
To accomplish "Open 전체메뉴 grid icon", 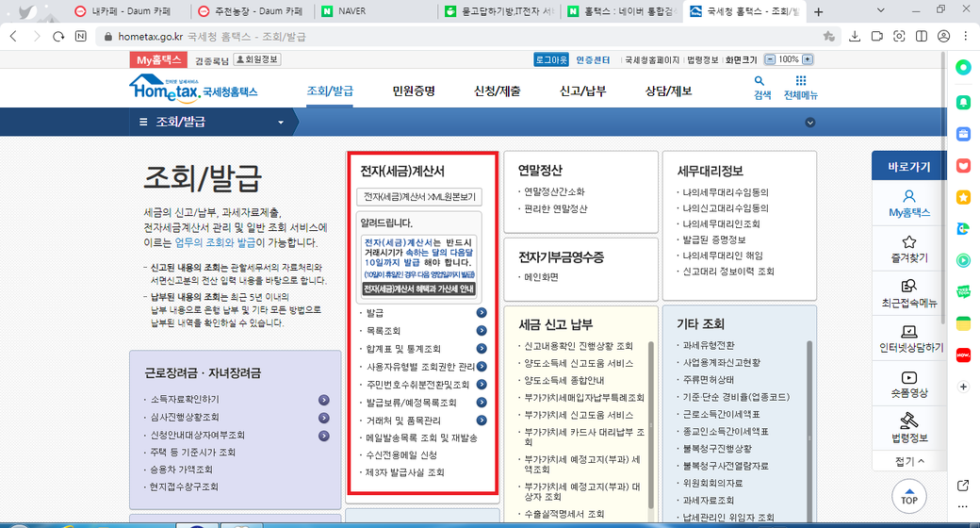I will (x=801, y=82).
